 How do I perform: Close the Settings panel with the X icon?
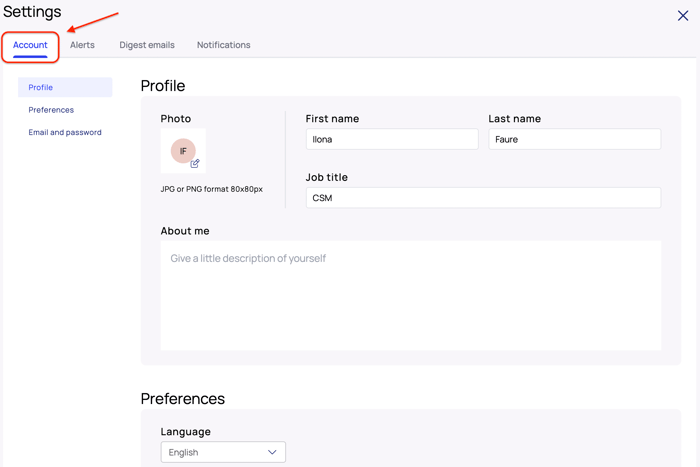coord(683,16)
